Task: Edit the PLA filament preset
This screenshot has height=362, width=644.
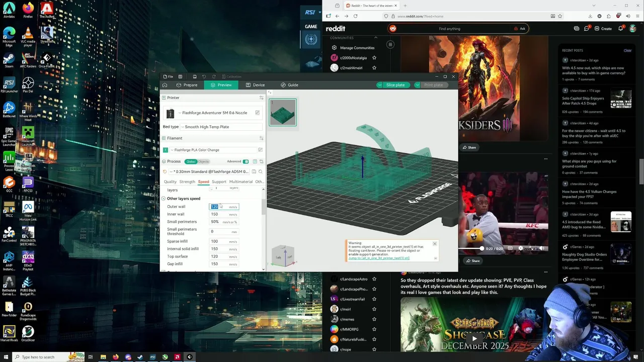Action: [x=260, y=150]
